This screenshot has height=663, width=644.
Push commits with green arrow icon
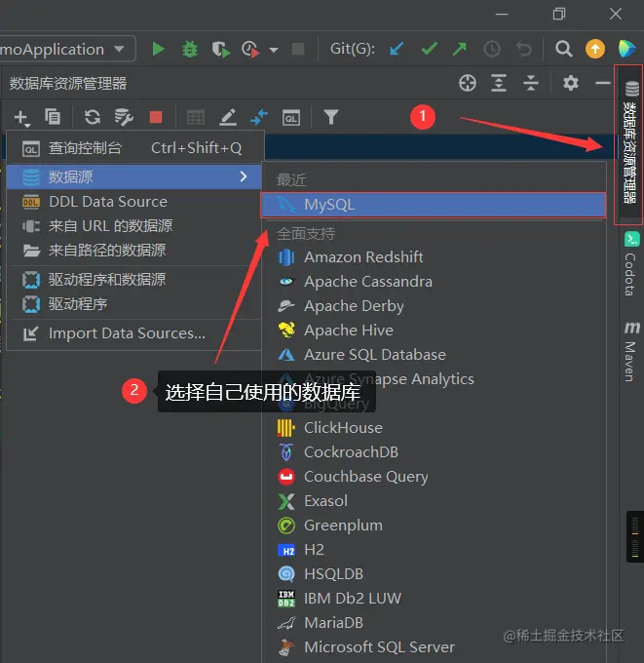[x=459, y=49]
